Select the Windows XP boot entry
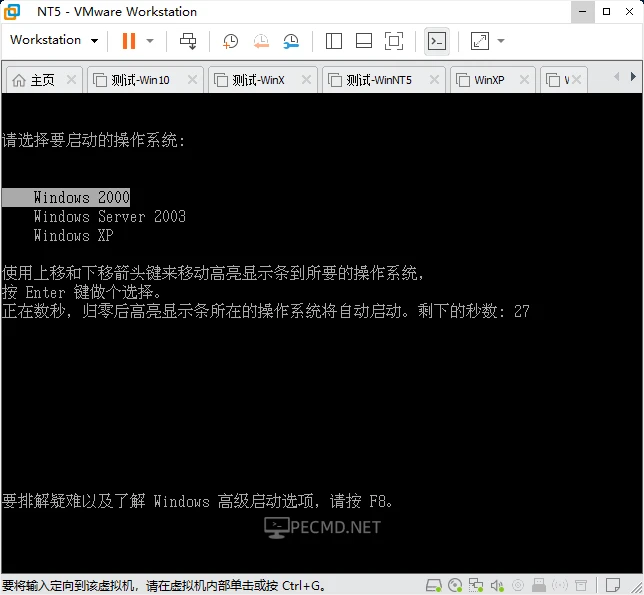644x595 pixels. click(x=74, y=235)
